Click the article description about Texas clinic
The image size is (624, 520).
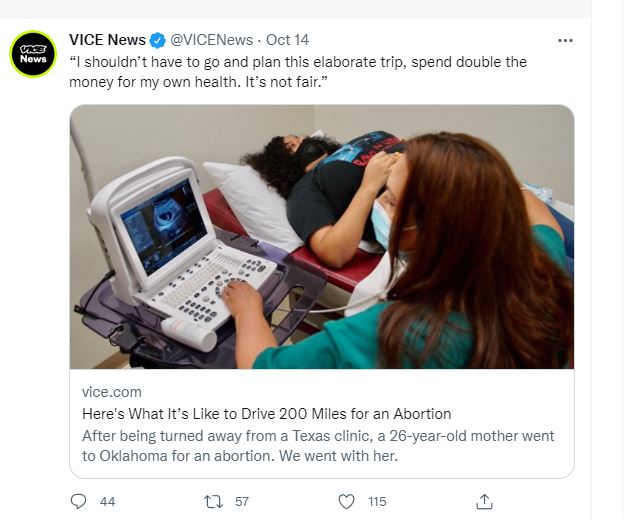[318, 446]
